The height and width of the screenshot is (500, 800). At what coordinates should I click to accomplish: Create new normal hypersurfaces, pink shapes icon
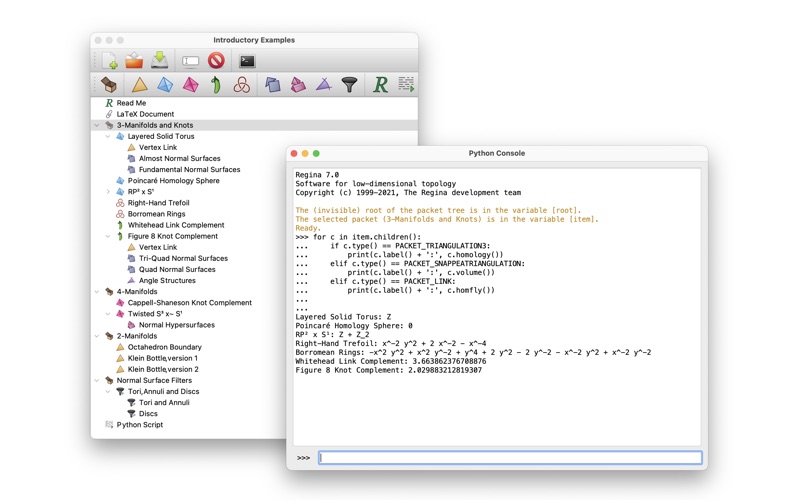[x=298, y=85]
